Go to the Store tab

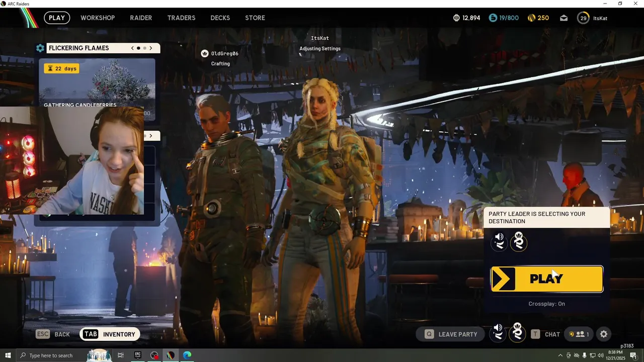[255, 18]
